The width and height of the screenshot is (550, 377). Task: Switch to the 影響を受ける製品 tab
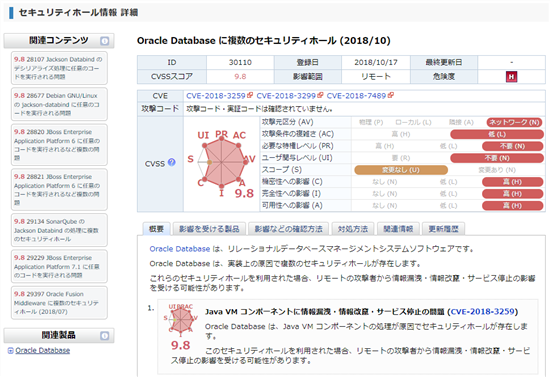point(209,229)
